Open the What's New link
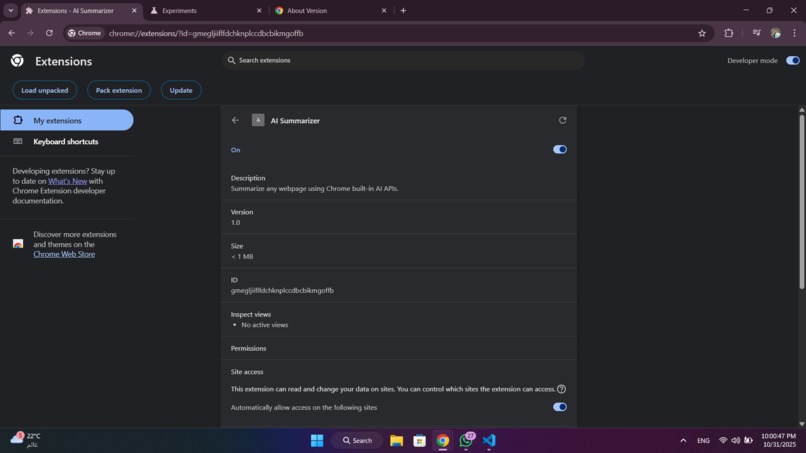This screenshot has width=806, height=453. pos(67,181)
